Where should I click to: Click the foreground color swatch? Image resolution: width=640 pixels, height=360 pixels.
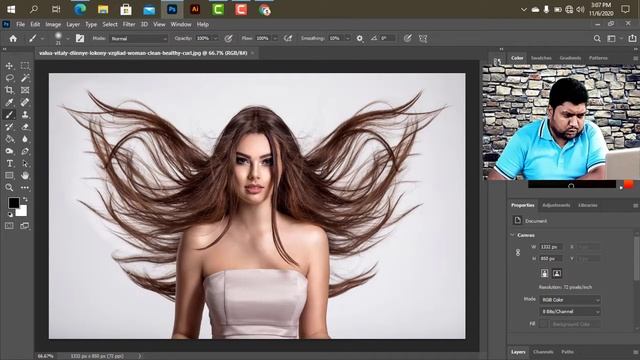pyautogui.click(x=13, y=202)
